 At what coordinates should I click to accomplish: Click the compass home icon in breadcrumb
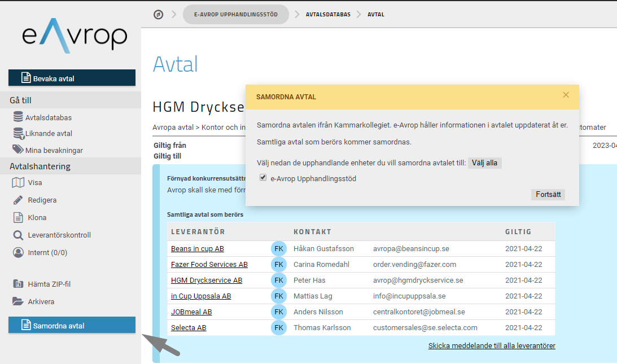click(x=158, y=15)
